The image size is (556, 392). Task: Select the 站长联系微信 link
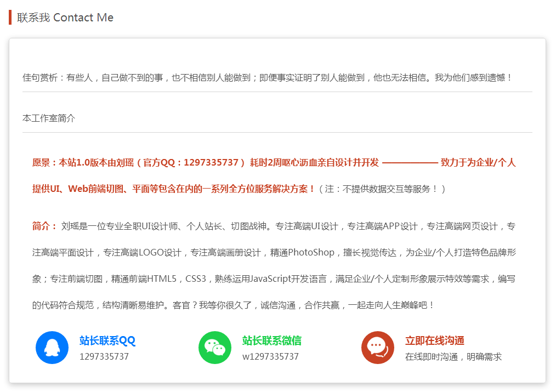[271, 340]
